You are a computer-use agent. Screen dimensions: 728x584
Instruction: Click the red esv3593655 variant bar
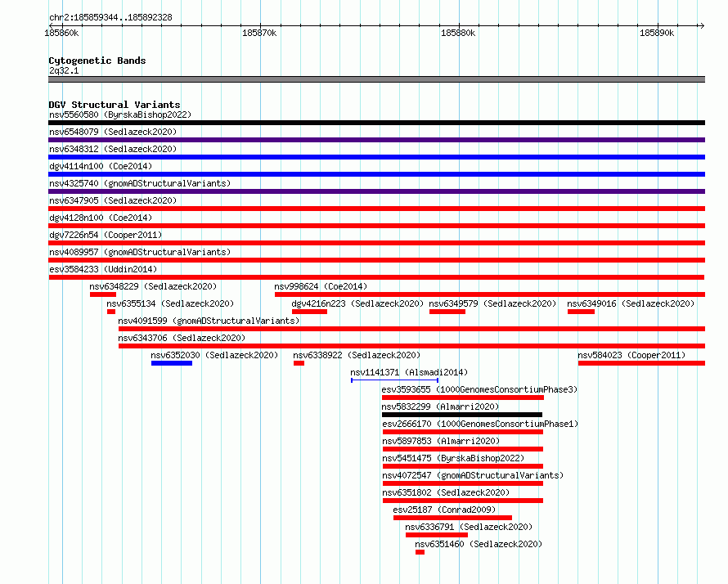point(463,398)
